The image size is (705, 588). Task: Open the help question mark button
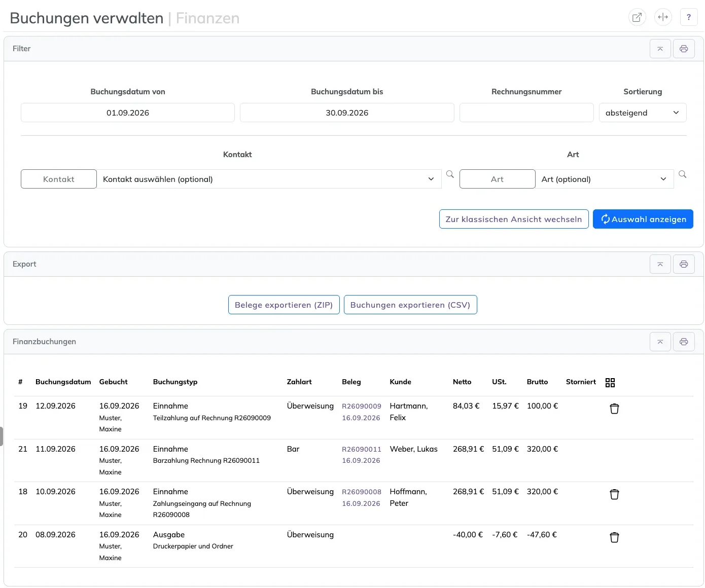[689, 17]
